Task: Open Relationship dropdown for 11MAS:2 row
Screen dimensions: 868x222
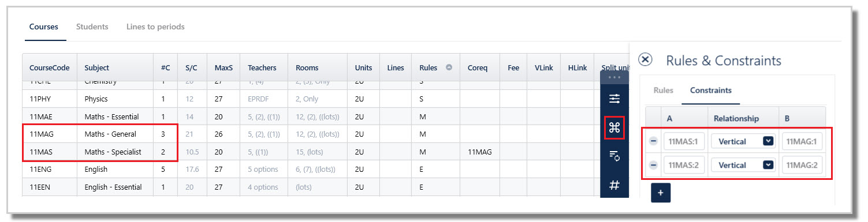Action: (x=743, y=165)
